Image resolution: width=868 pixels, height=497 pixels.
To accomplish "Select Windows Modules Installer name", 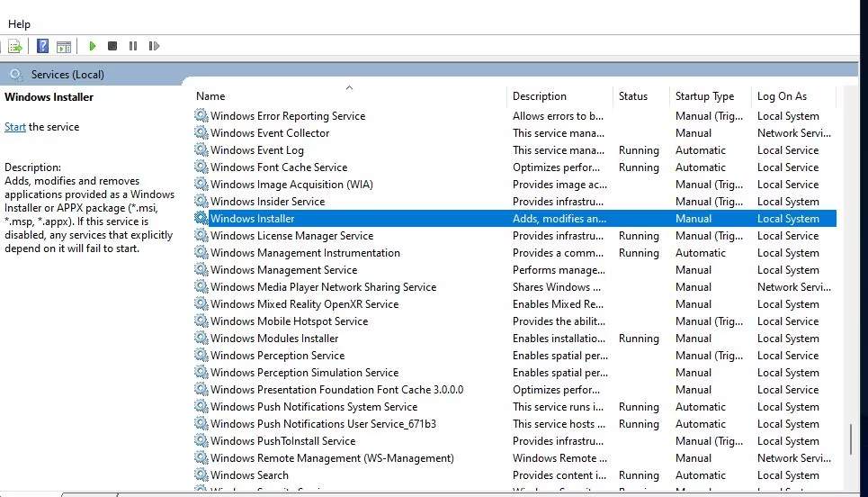I will 274,339.
